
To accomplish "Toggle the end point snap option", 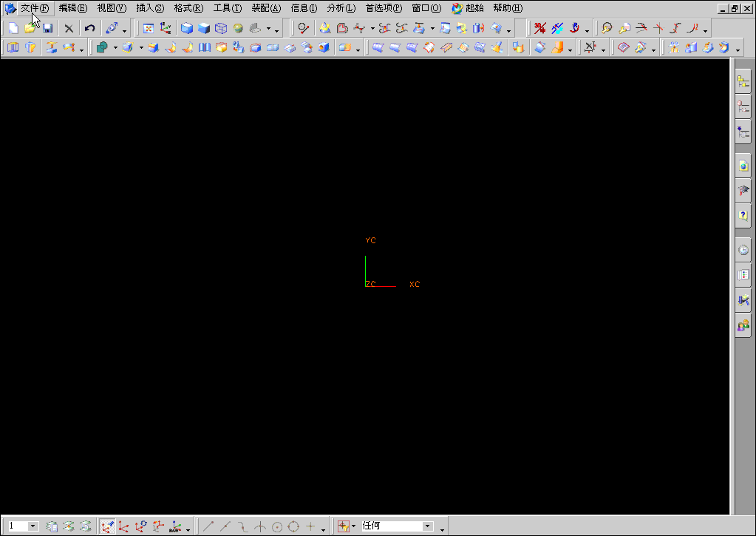I will (x=209, y=526).
